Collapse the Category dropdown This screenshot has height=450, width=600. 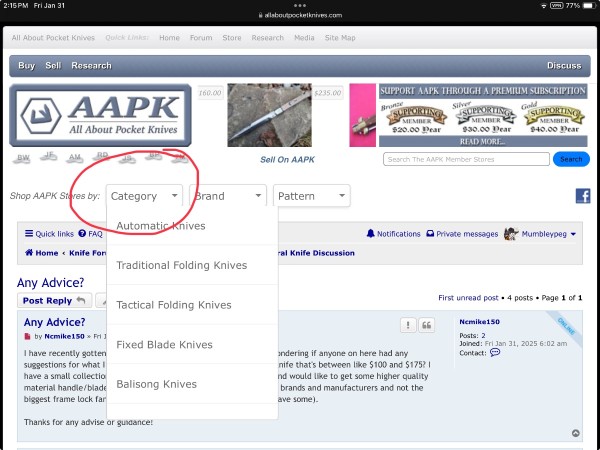(144, 196)
